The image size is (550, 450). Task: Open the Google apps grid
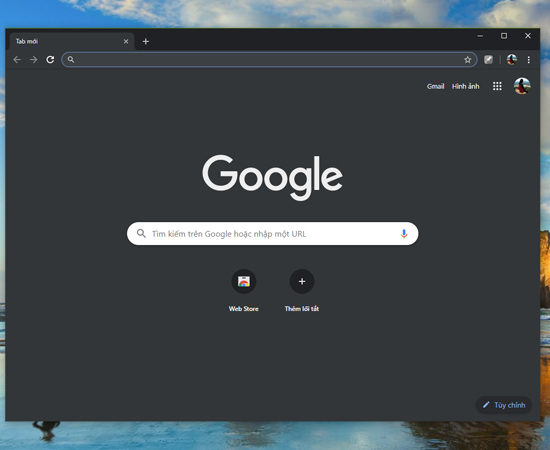pos(497,86)
